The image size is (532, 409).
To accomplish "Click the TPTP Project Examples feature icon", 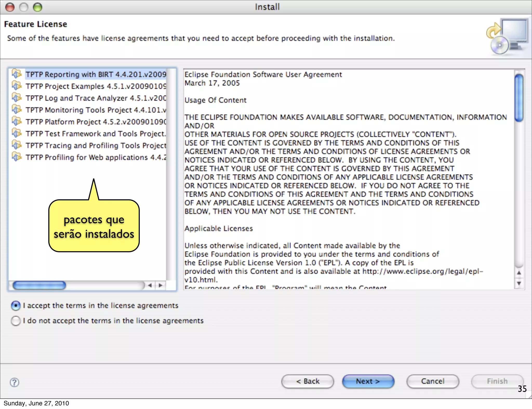I will tap(17, 86).
